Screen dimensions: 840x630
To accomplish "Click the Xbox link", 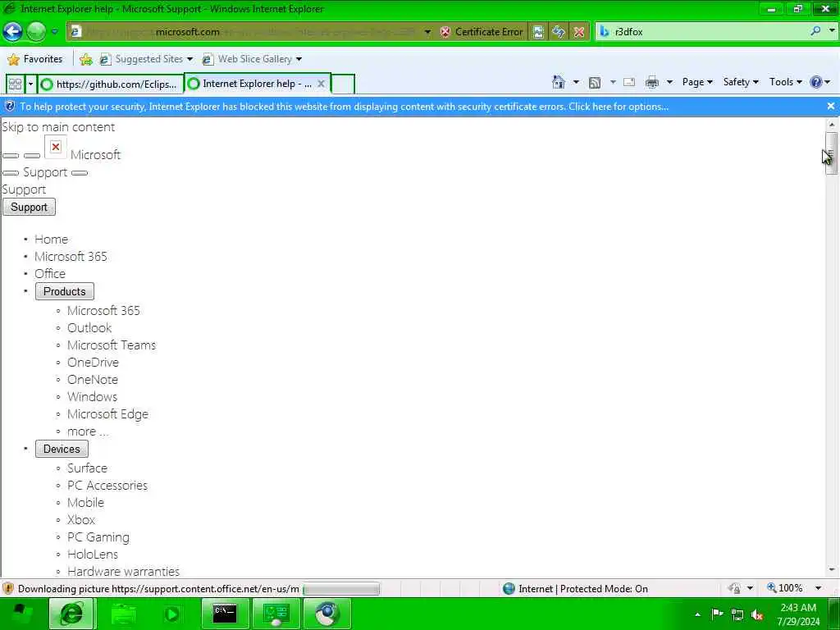I will (81, 520).
